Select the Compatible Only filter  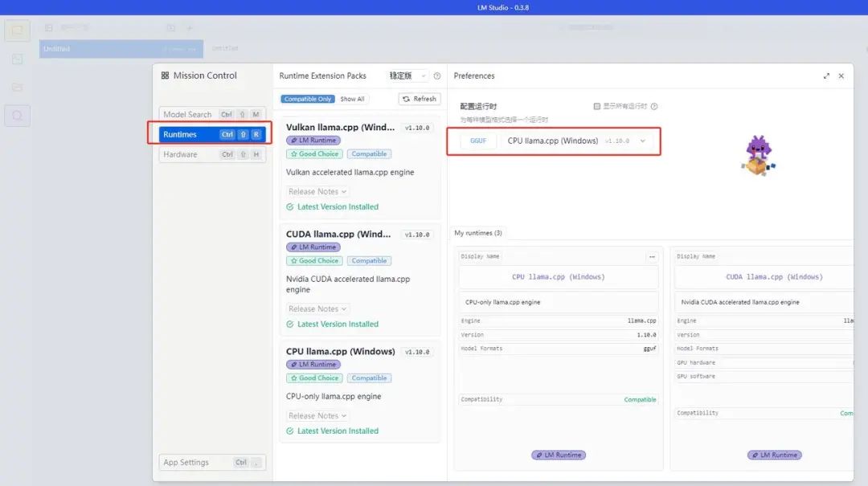click(x=308, y=99)
